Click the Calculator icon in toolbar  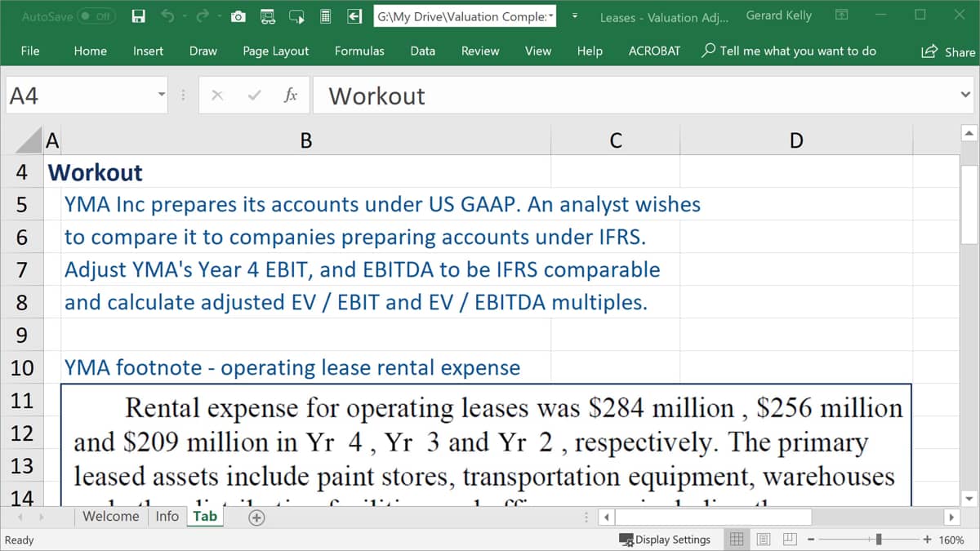[x=325, y=16]
